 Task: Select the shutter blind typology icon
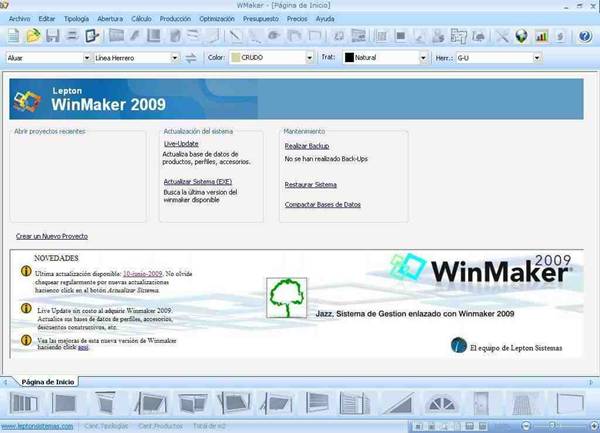[x=317, y=403]
